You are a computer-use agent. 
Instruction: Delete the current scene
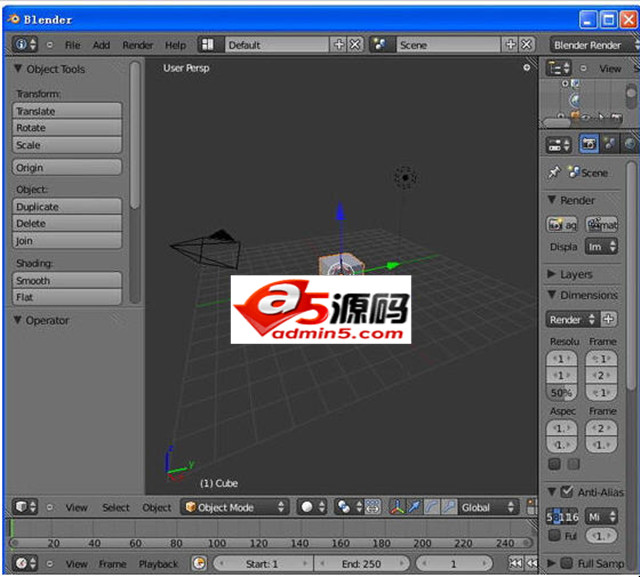click(527, 44)
